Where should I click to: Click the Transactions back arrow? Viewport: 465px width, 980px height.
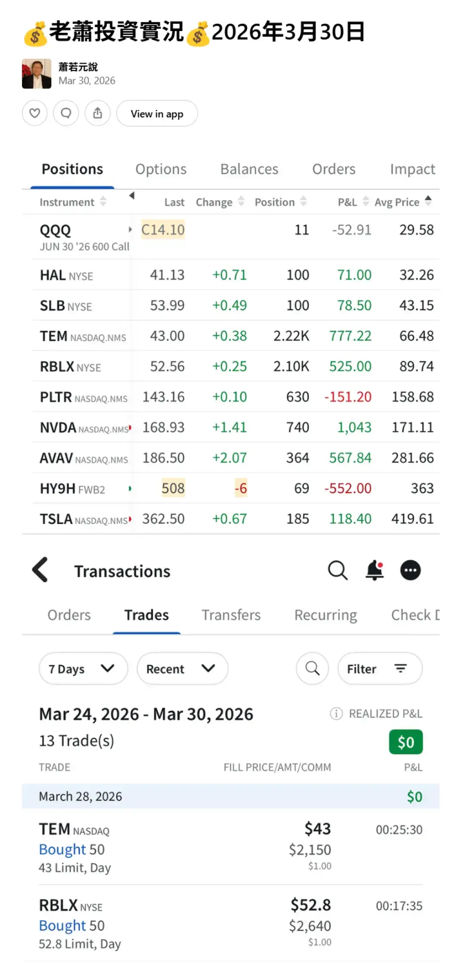[x=40, y=570]
